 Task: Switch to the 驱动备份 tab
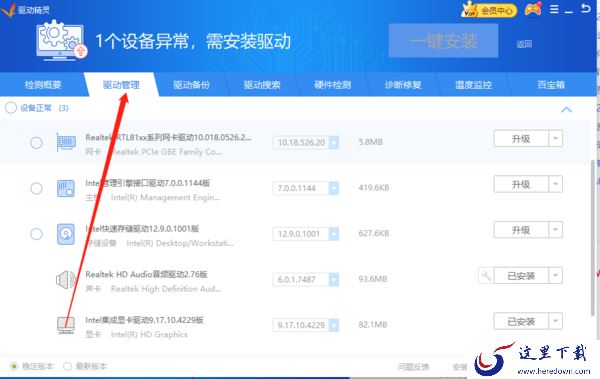click(x=191, y=85)
